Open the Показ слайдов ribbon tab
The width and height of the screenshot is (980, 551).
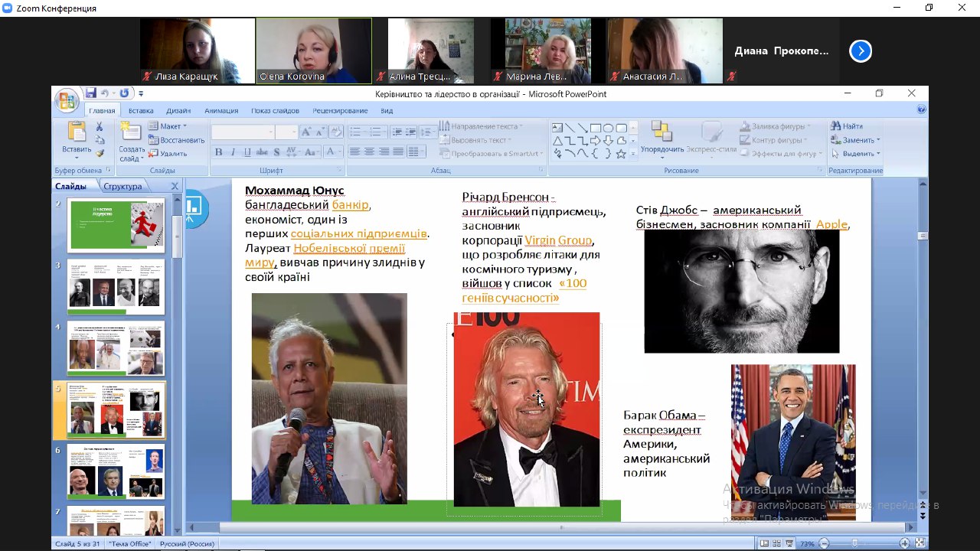point(275,110)
